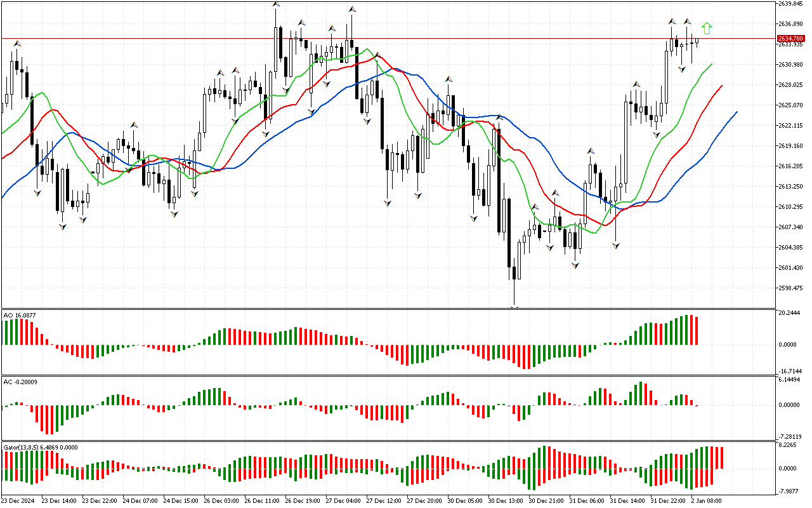
Task: Click the 2619.160 price axis label
Action: click(x=790, y=146)
